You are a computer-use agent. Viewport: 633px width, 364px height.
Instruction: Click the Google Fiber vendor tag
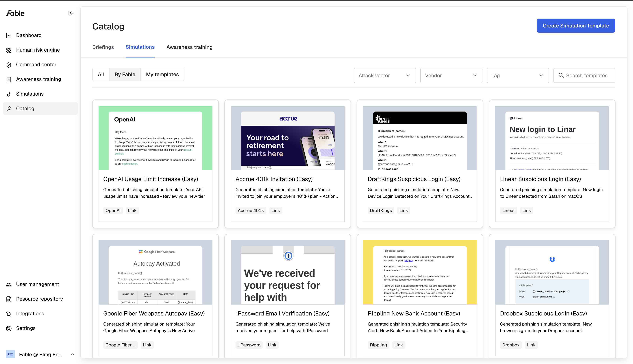(x=121, y=345)
